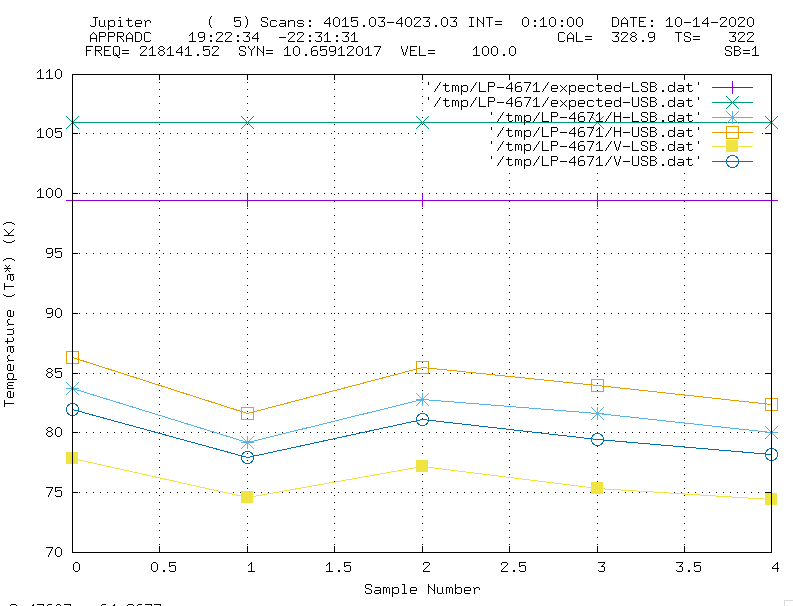Click the expected-LSB purple plus at sample 3
Screen dimensions: 793x606
(x=597, y=201)
